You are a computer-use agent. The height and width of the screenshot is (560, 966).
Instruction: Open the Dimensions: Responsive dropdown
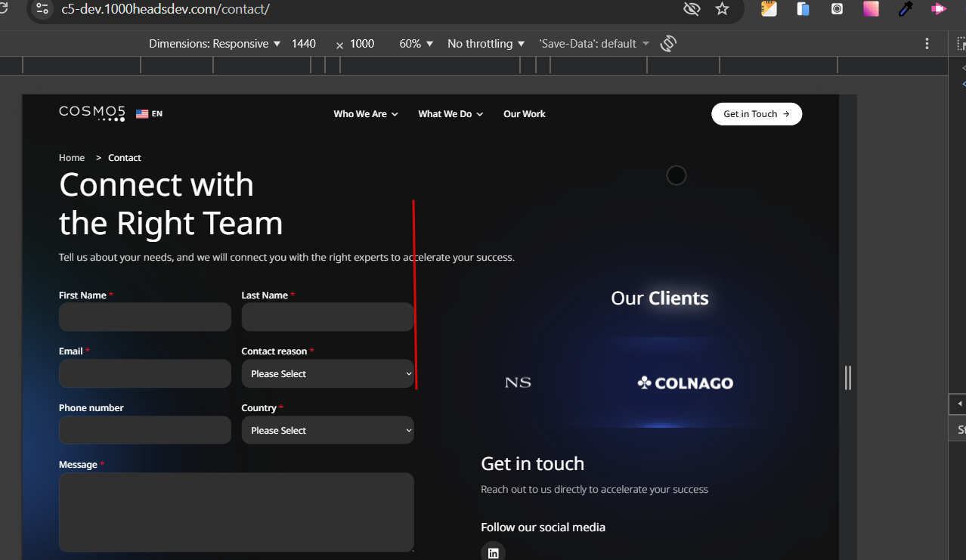[x=215, y=44]
